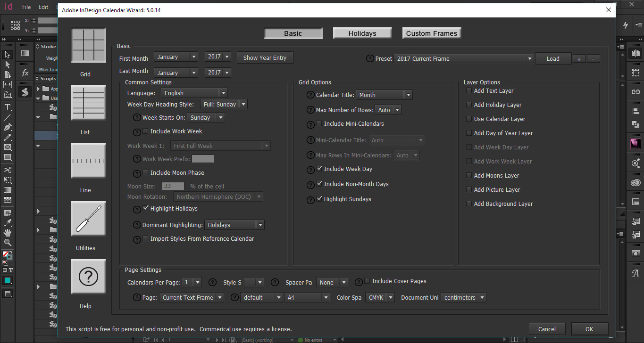Select the Eyedropper tool
Screen dimensions: 644x343
click(8, 222)
